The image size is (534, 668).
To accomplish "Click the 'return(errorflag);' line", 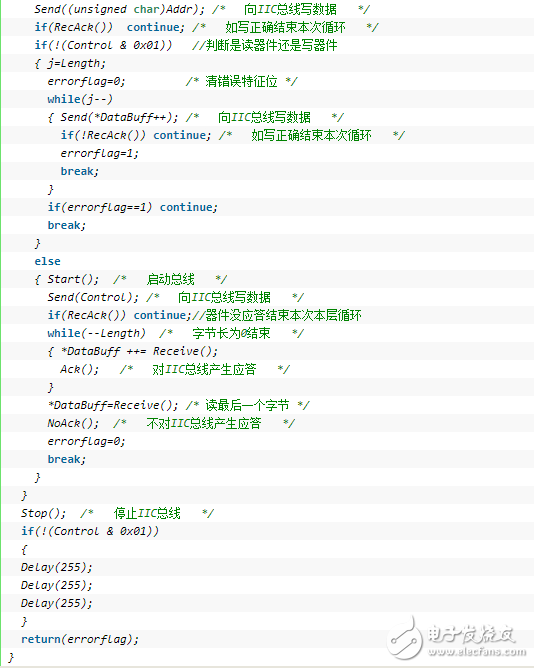I will [x=80, y=639].
